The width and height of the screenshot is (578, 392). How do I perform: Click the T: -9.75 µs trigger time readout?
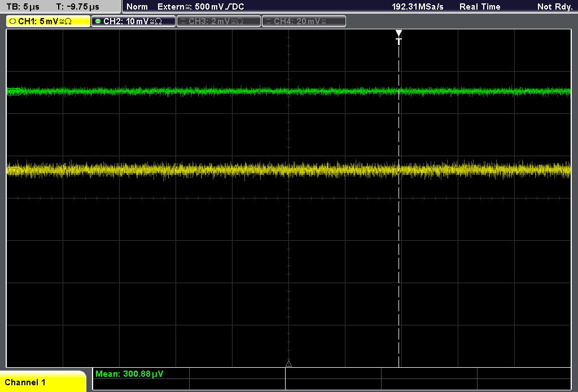[77, 7]
